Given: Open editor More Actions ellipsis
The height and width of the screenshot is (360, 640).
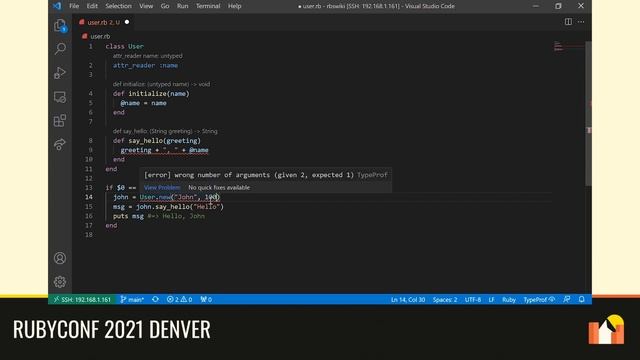Looking at the screenshot, I should tap(581, 22).
